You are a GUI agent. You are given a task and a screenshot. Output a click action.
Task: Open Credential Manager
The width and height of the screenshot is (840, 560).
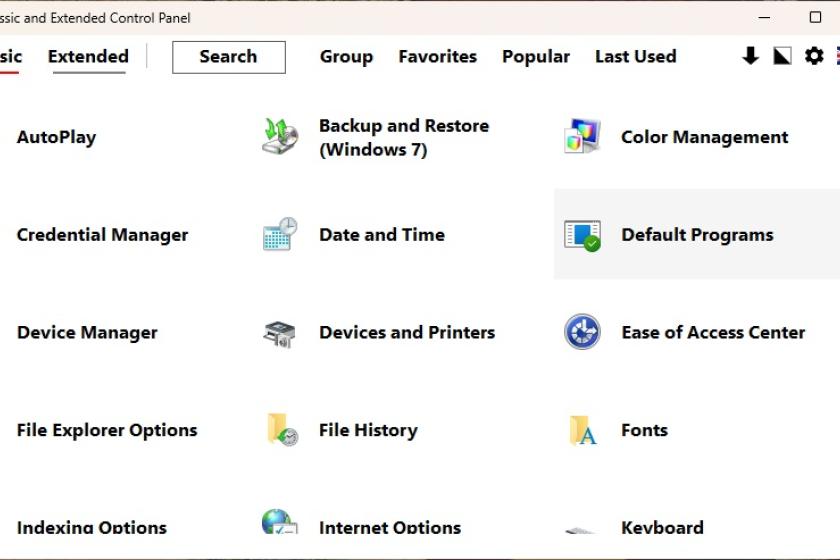pos(102,235)
